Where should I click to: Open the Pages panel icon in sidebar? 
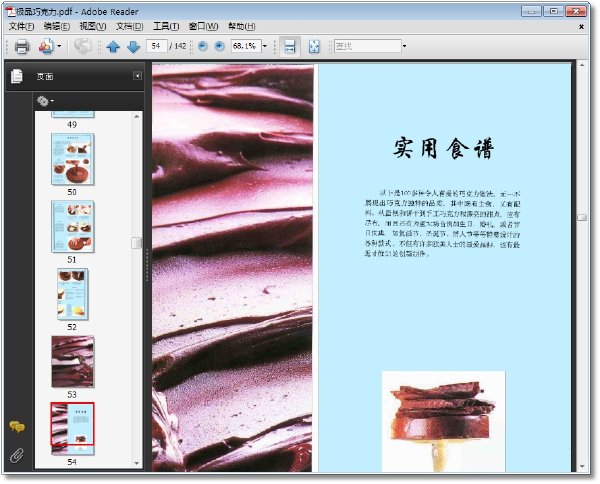(x=16, y=76)
